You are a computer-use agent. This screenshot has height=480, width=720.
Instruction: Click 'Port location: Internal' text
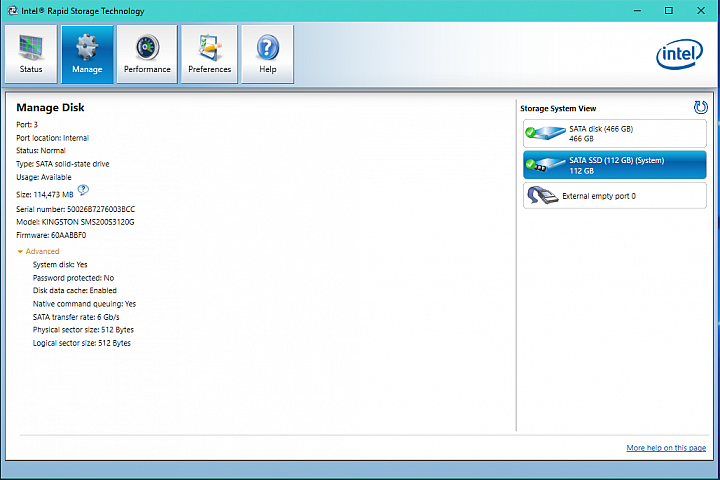click(52, 138)
